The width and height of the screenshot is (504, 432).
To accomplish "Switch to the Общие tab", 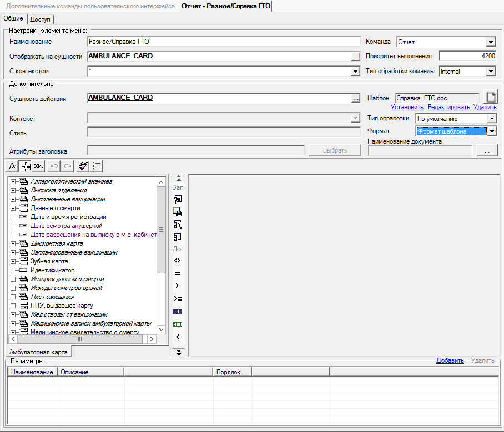I will point(13,18).
